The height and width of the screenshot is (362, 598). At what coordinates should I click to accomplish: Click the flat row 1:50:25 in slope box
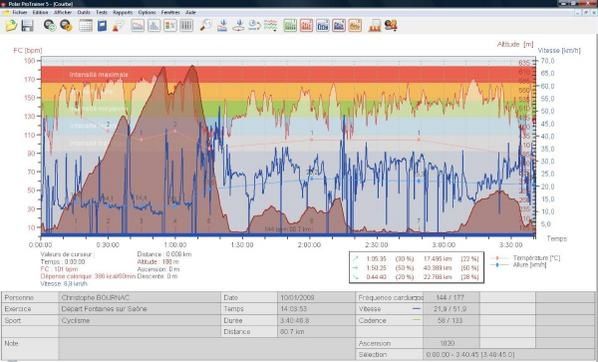click(x=416, y=268)
